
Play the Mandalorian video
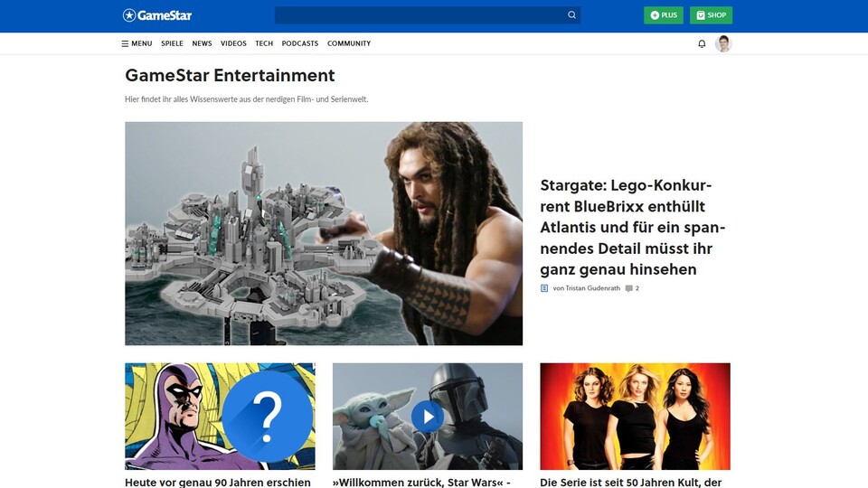(428, 416)
